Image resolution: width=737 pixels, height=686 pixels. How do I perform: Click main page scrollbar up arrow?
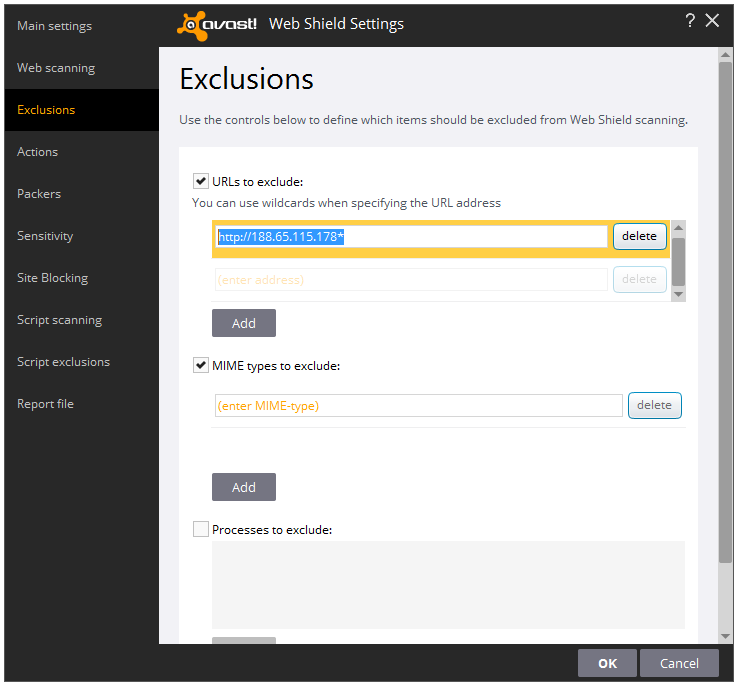726,55
